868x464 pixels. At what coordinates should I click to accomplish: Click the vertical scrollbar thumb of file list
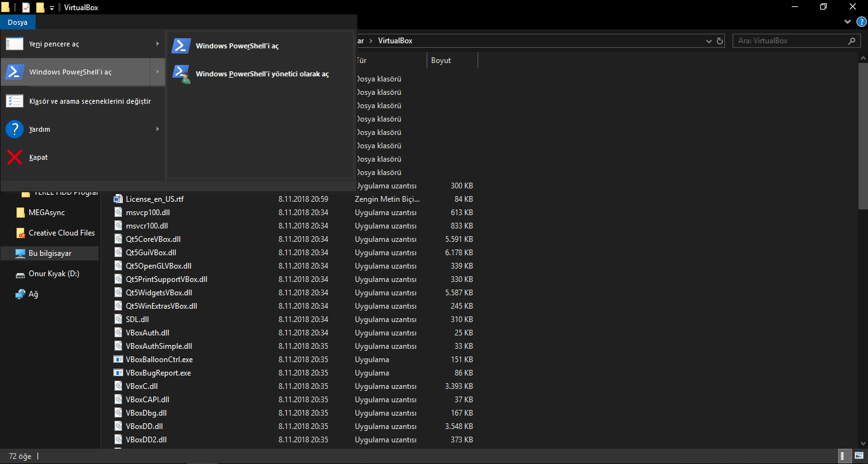[863, 136]
